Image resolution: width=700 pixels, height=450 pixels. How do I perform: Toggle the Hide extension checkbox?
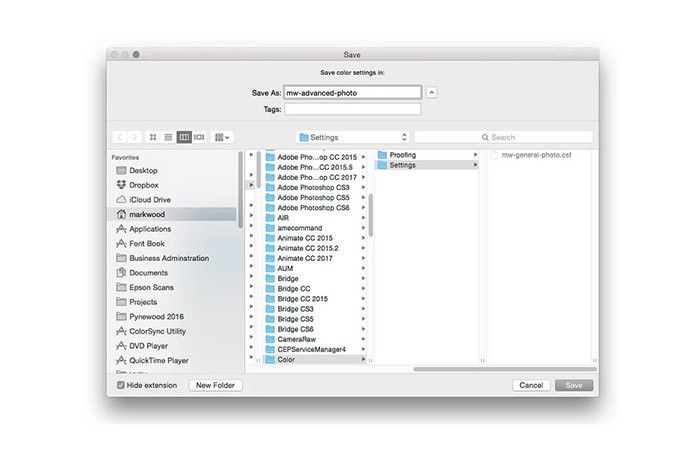pyautogui.click(x=121, y=385)
